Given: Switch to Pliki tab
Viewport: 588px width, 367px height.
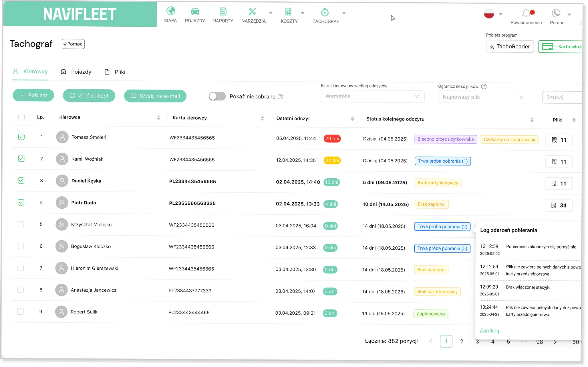Looking at the screenshot, I should (115, 72).
